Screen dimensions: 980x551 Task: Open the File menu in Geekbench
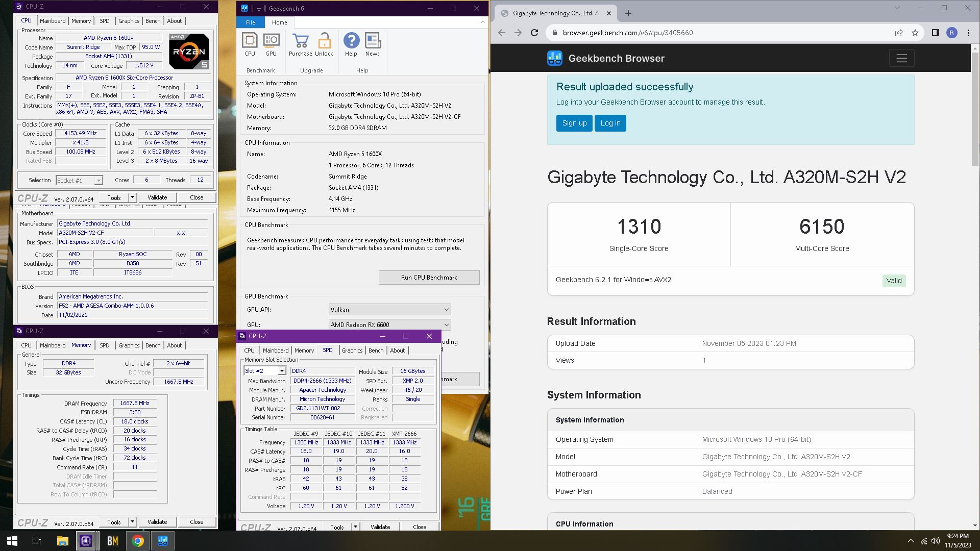(x=251, y=22)
